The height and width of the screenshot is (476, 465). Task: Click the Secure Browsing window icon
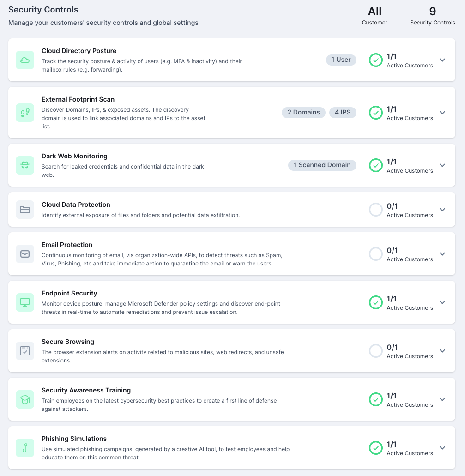[x=25, y=351]
